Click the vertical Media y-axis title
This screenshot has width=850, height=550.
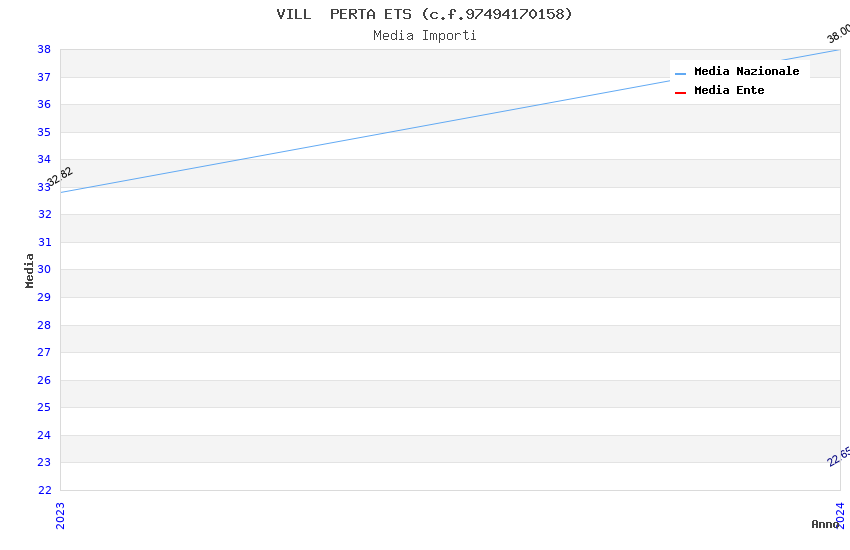coord(30,270)
